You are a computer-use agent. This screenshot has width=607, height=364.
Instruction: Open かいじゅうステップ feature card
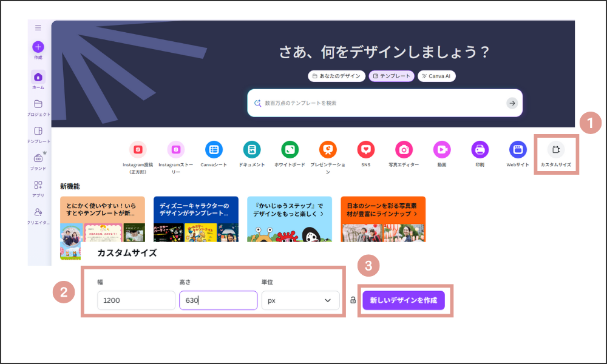[290, 220]
